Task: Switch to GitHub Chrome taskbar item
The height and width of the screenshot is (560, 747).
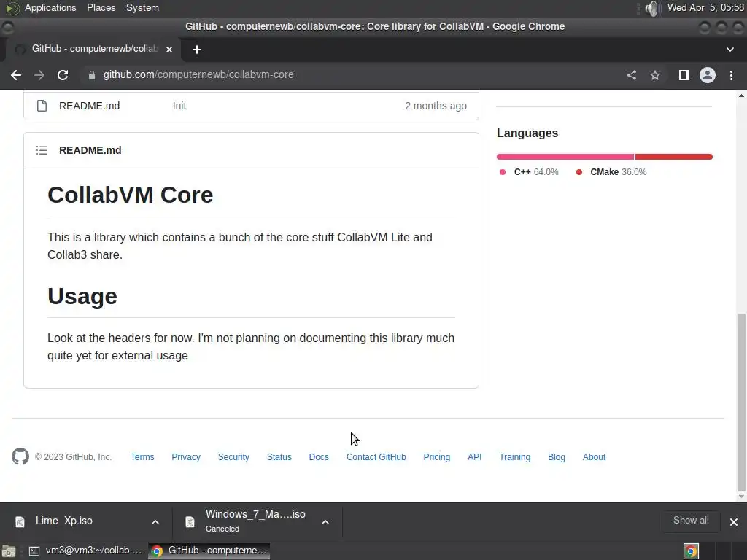Action: coord(209,551)
